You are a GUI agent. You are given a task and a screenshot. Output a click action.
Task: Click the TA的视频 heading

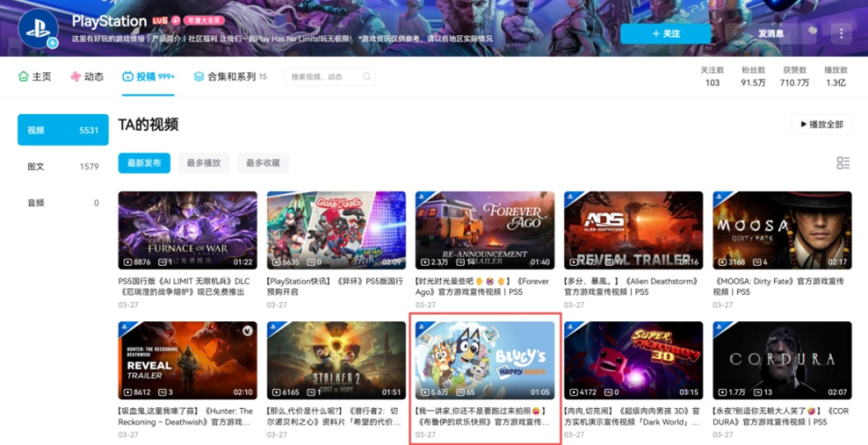[147, 125]
